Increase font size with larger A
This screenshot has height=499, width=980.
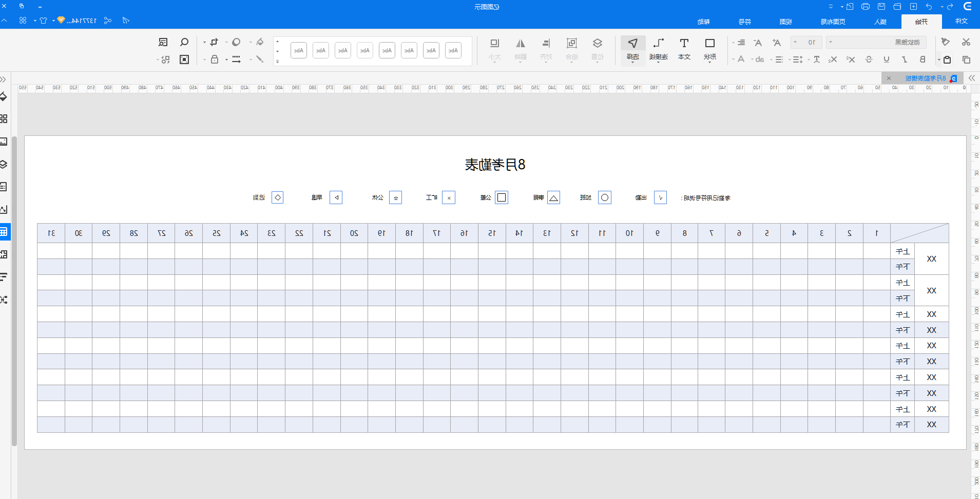pos(776,43)
